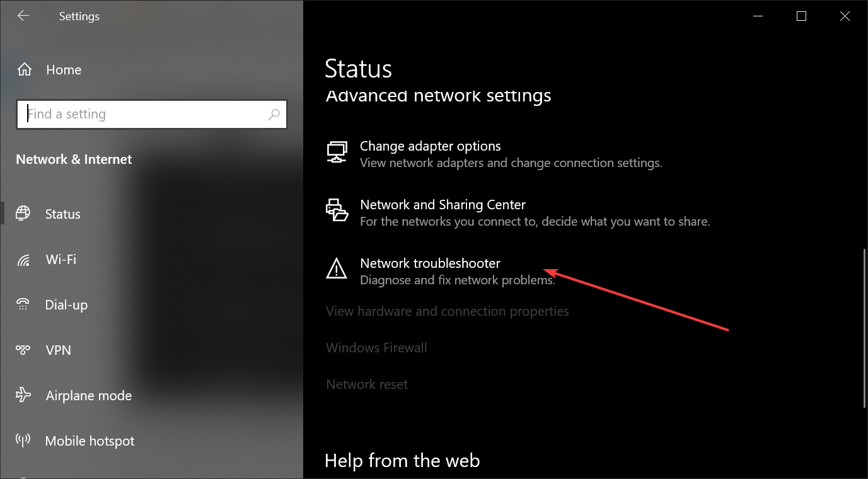
Task: Click the Network and Sharing Center icon
Action: point(337,210)
